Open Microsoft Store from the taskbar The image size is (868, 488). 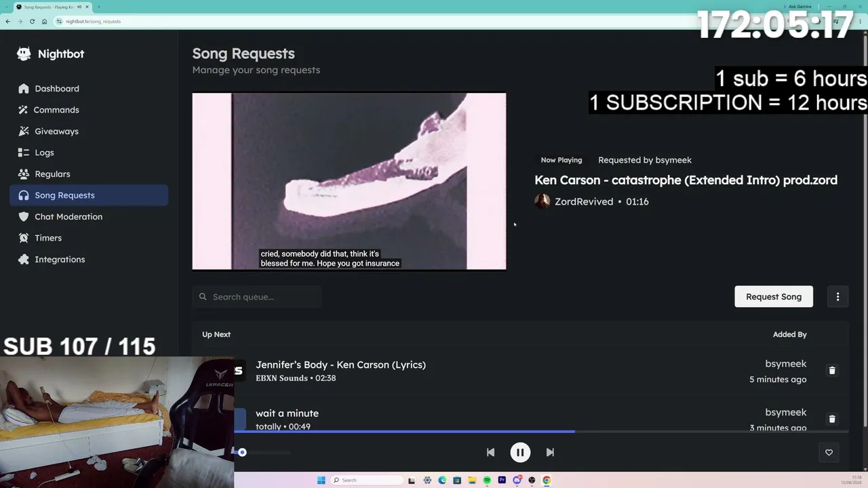(457, 481)
